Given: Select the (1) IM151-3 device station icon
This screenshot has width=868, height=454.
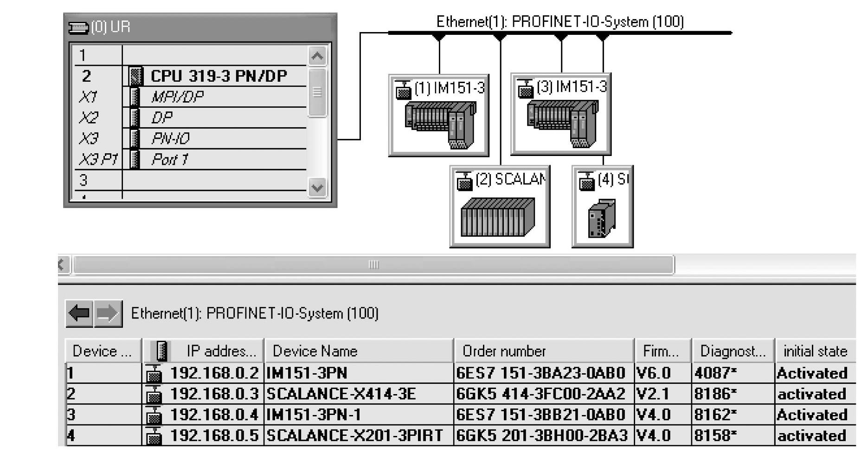Looking at the screenshot, I should pos(439,115).
